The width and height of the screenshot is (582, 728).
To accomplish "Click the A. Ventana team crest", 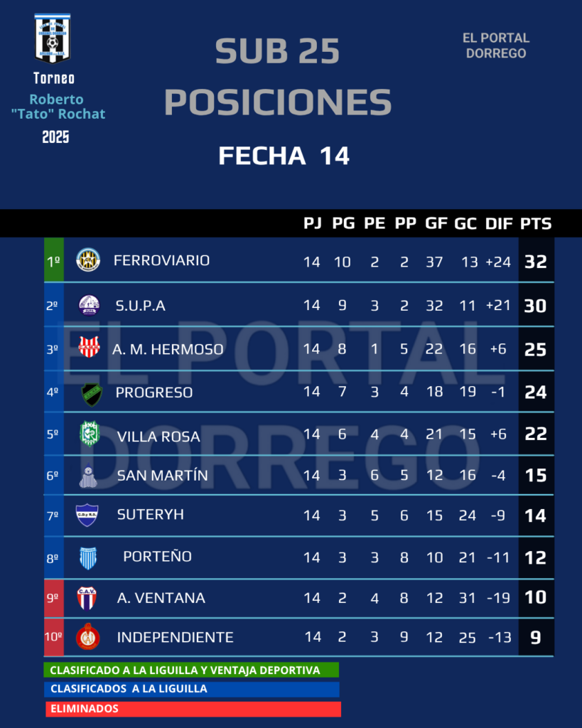I will pos(87,598).
